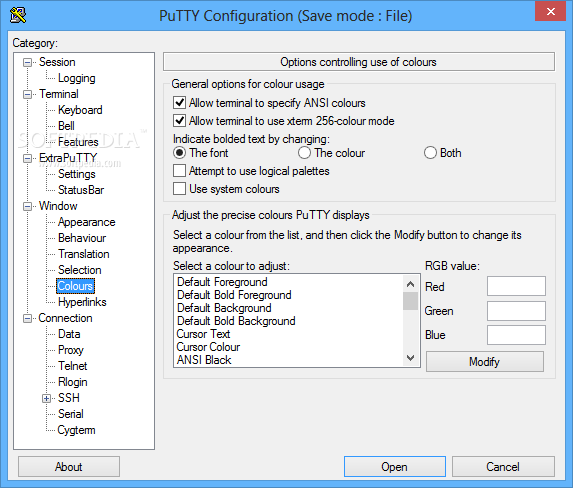Collapse the Session tree node
This screenshot has width=573, height=488.
(27, 63)
